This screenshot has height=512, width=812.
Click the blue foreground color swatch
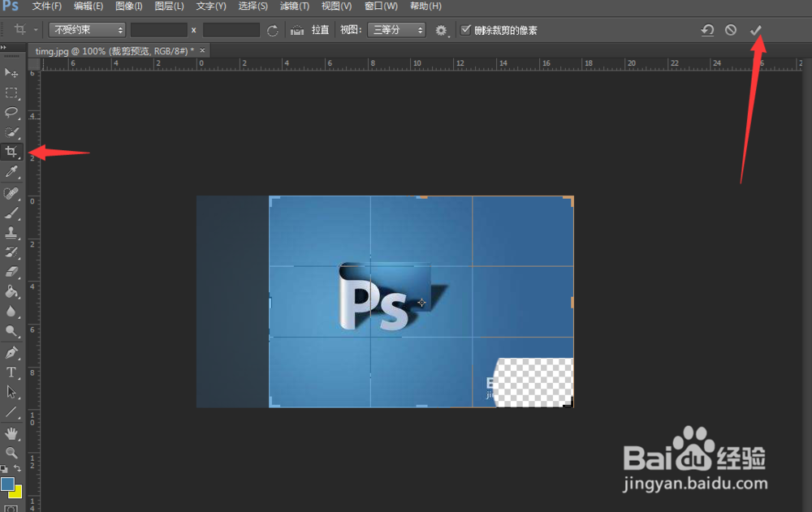point(7,484)
